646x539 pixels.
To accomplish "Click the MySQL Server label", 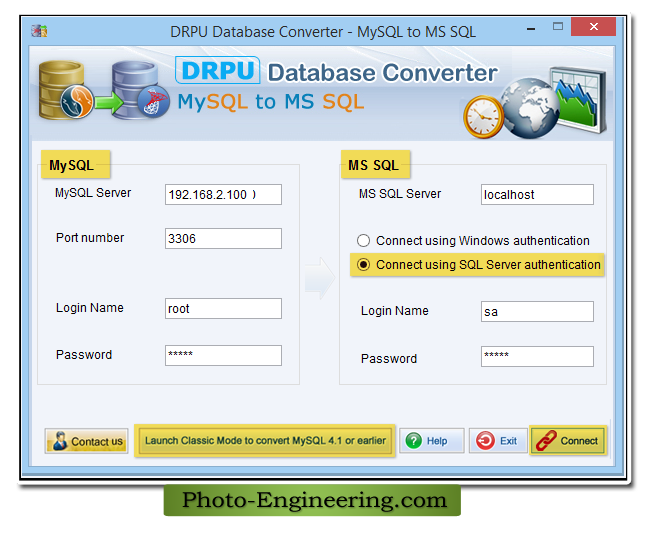I will [93, 193].
